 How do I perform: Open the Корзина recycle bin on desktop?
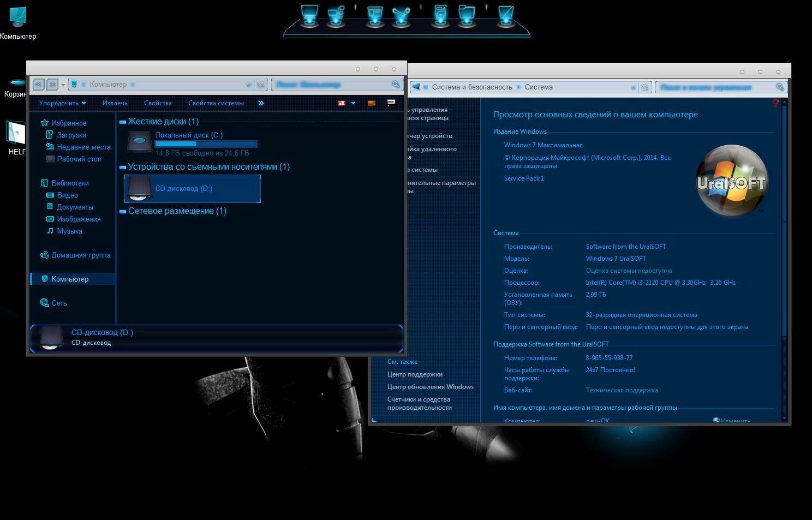pyautogui.click(x=16, y=88)
